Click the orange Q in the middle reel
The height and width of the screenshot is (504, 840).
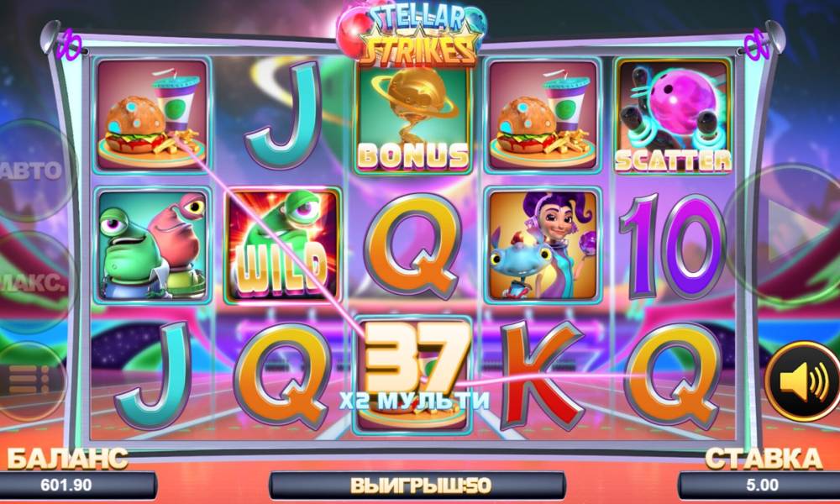coord(413,245)
